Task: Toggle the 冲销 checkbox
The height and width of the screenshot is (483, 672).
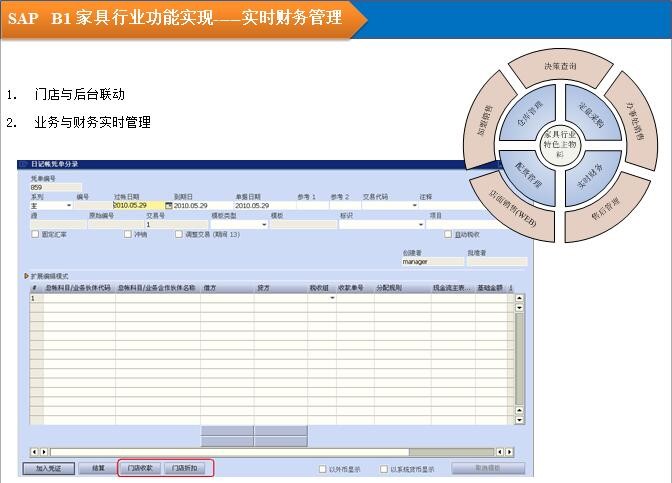Action: [127, 234]
